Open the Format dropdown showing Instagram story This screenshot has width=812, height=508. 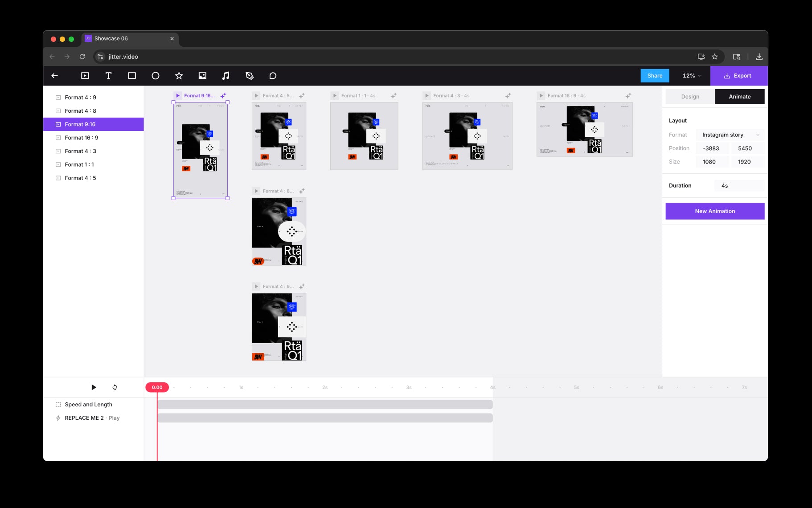click(730, 135)
